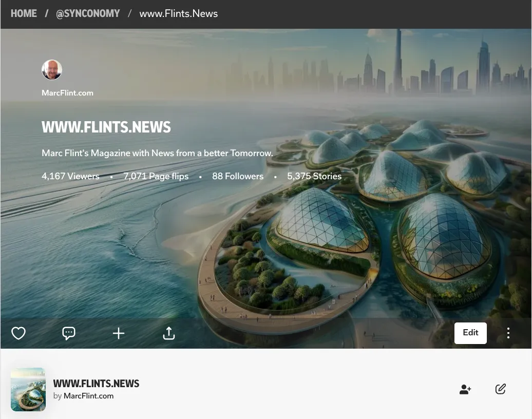
Task: Open the @SYNCONOMY breadcrumb link
Action: 88,13
